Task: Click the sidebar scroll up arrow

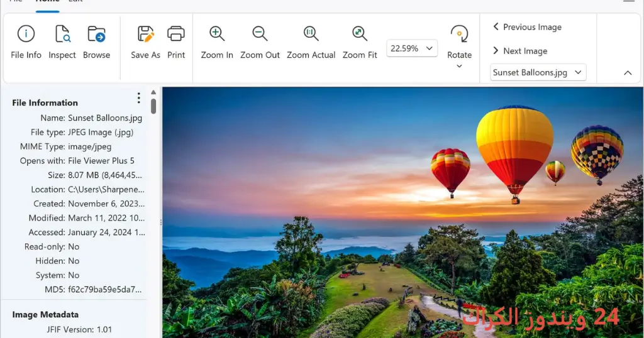Action: [x=153, y=92]
